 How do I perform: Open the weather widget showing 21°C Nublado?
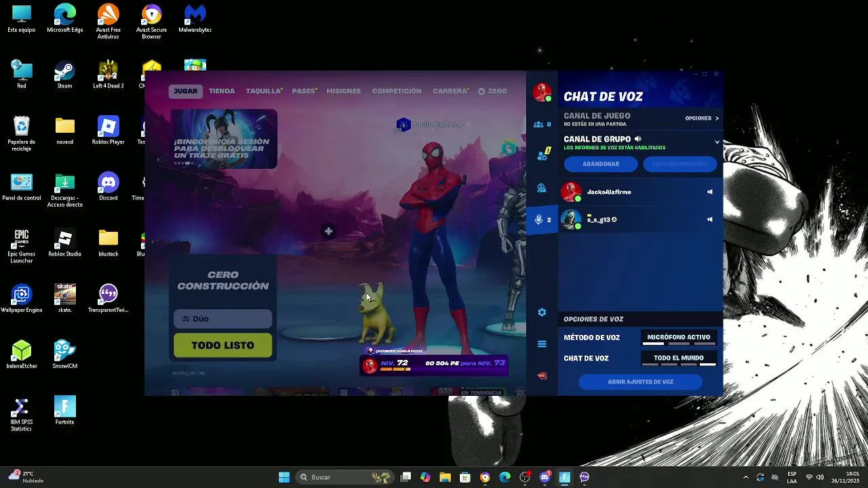click(26, 477)
